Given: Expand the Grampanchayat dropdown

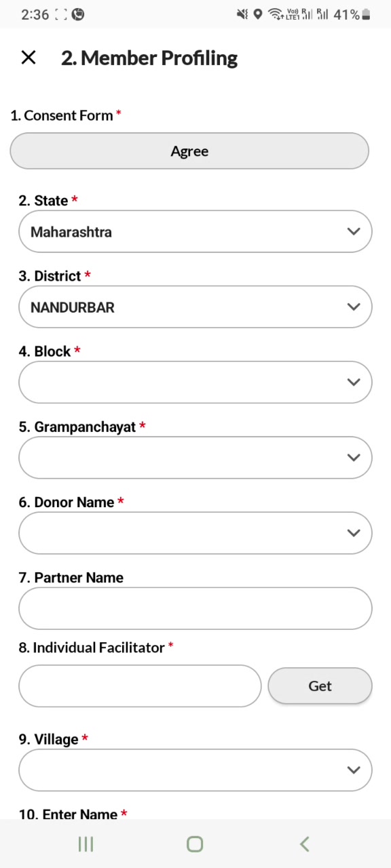Looking at the screenshot, I should click(x=195, y=458).
